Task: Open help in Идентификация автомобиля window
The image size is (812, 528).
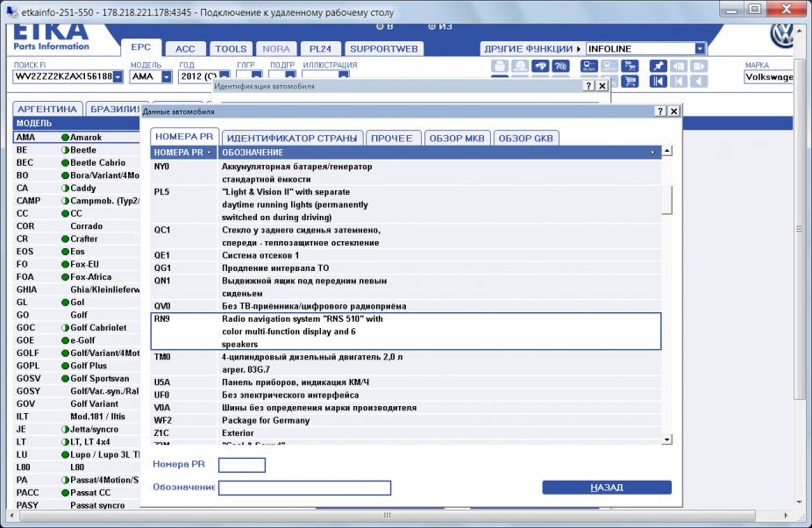Action: click(x=588, y=86)
